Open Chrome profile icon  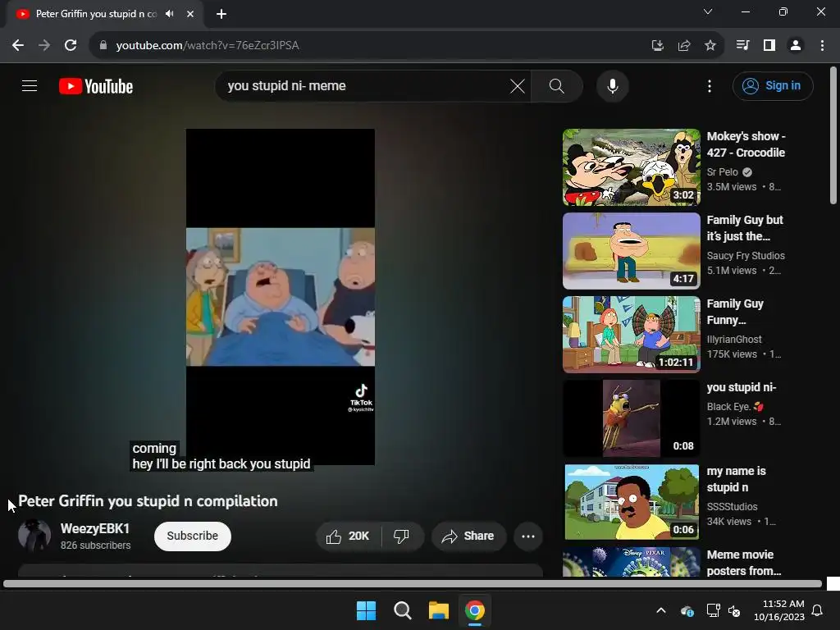click(796, 46)
